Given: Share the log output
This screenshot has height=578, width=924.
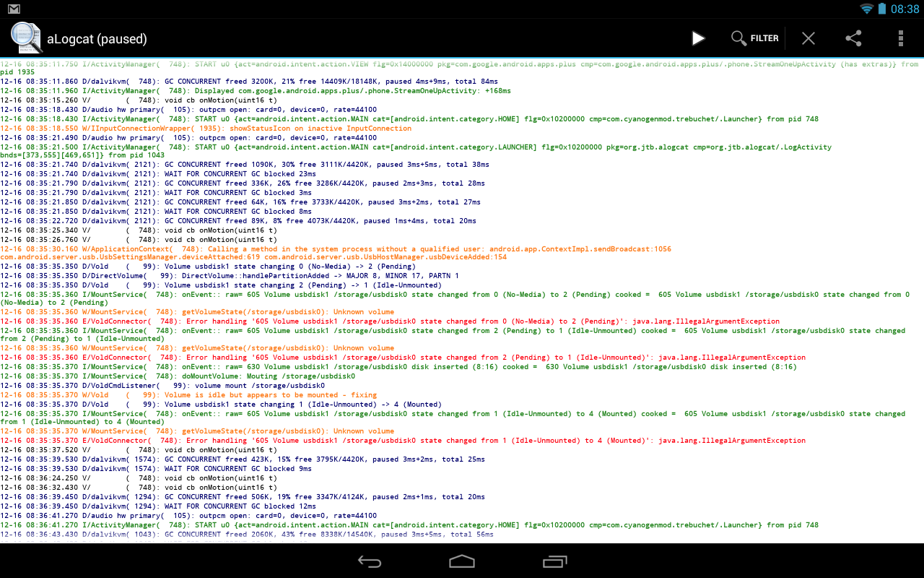Looking at the screenshot, I should click(854, 38).
